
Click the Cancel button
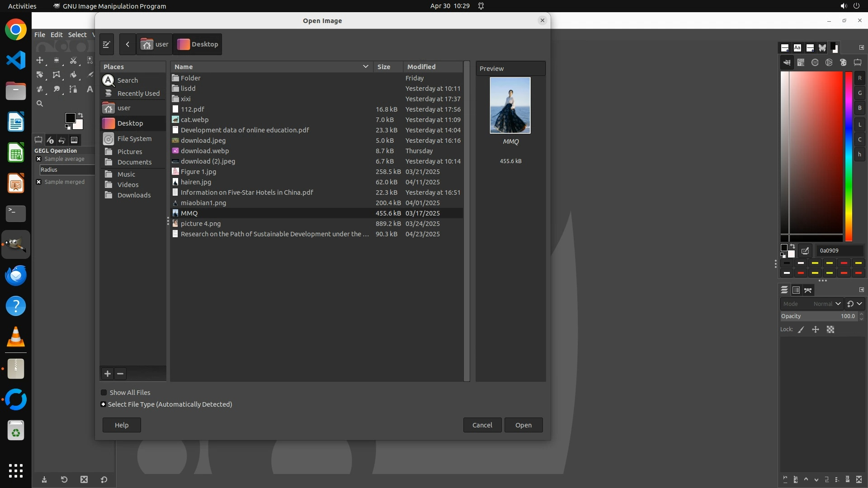tap(482, 425)
